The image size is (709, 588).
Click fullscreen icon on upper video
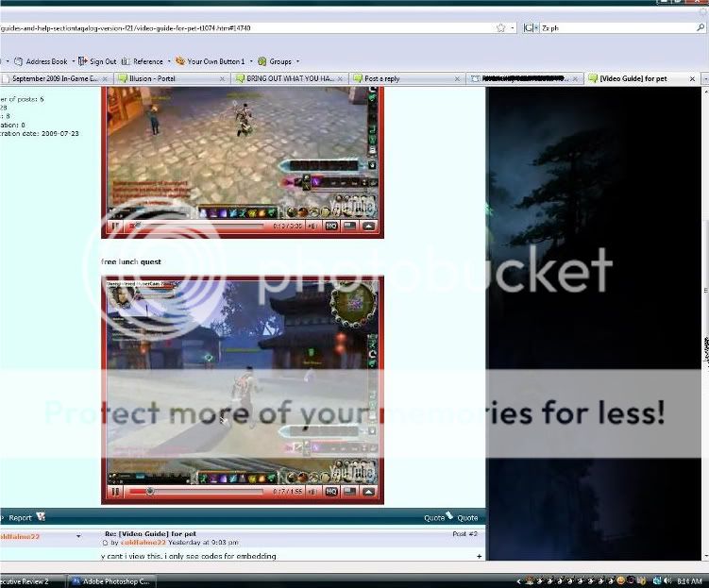coord(350,226)
